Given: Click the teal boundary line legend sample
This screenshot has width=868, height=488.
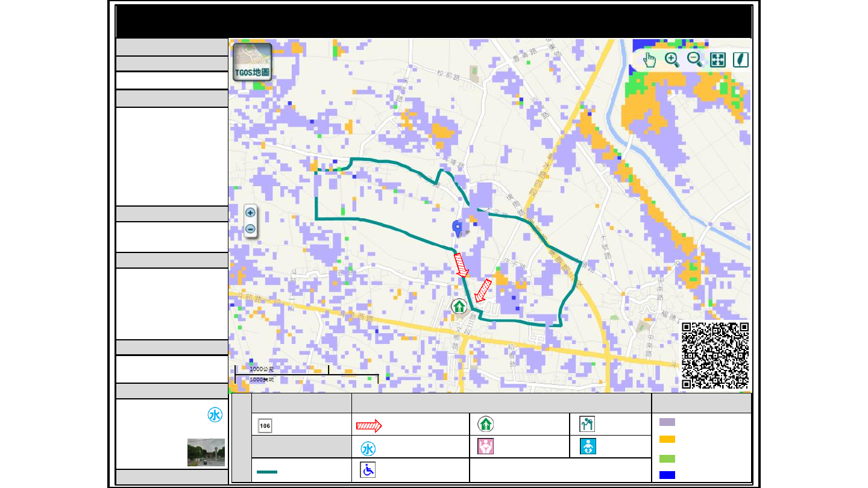Looking at the screenshot, I should (x=267, y=472).
